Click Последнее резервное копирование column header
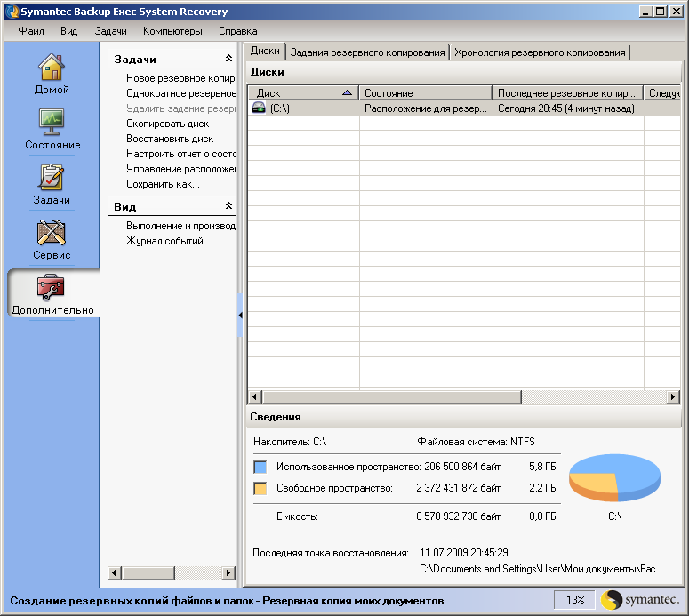Image resolution: width=689 pixels, height=616 pixels. coord(567,92)
